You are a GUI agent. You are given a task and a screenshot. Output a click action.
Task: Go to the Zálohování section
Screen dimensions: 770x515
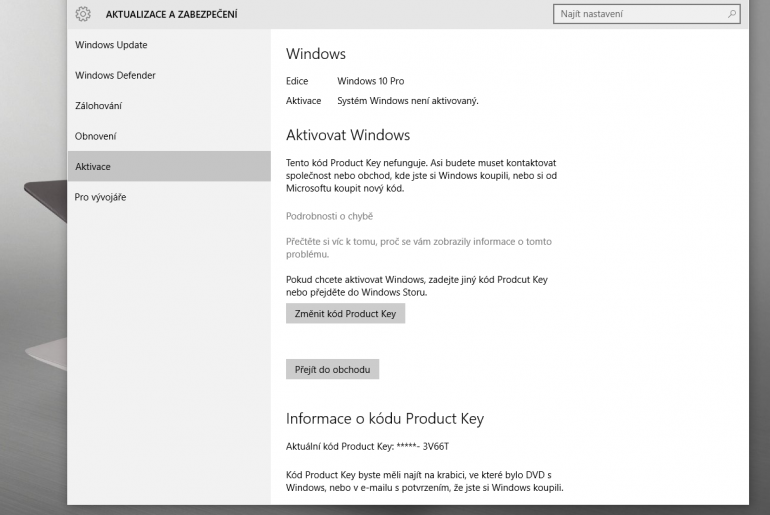(x=99, y=106)
